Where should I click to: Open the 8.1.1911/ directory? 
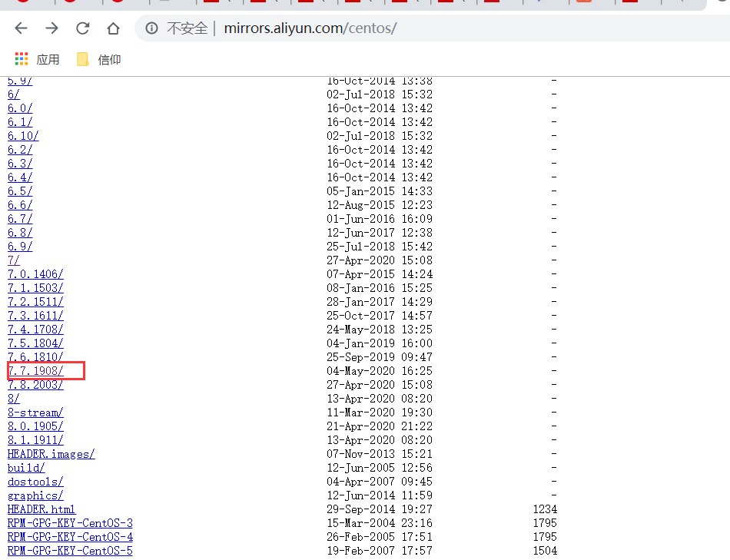tap(35, 440)
